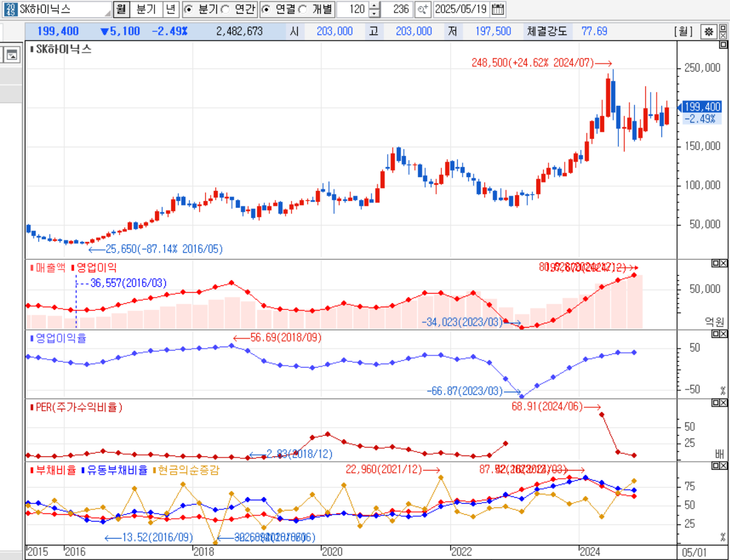This screenshot has width=730, height=560.
Task: Select the 분기 (quarterly) period button
Action: point(146,9)
